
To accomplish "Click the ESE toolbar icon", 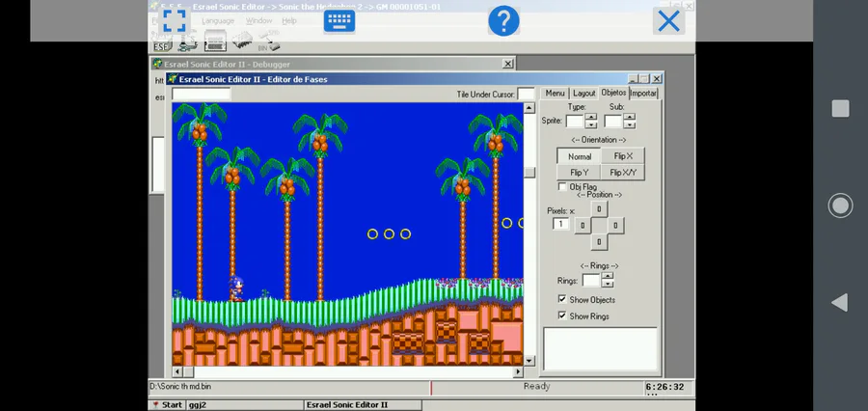I will click(162, 43).
